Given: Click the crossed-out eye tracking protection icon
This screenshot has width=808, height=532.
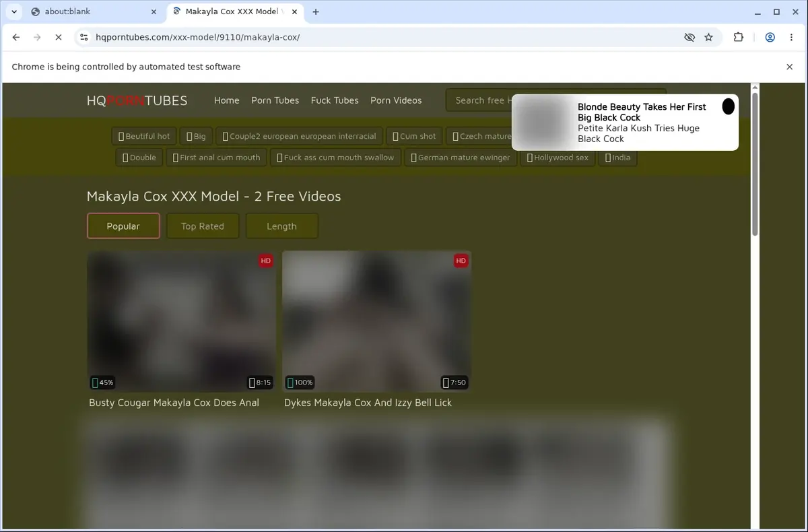Looking at the screenshot, I should [689, 37].
